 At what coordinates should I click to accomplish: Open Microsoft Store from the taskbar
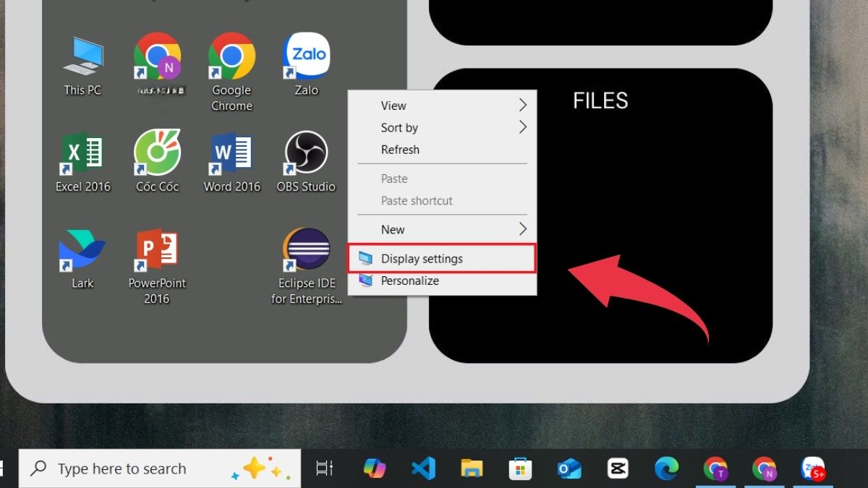(520, 468)
